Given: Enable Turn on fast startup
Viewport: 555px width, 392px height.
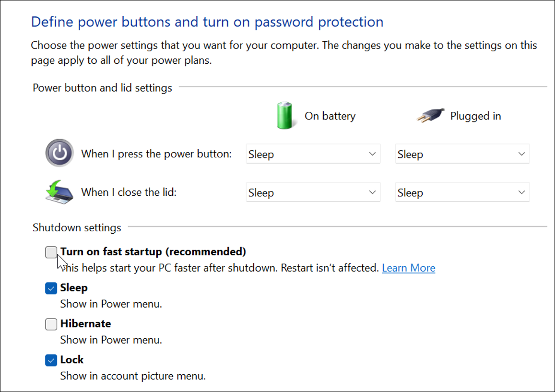Looking at the screenshot, I should point(50,252).
